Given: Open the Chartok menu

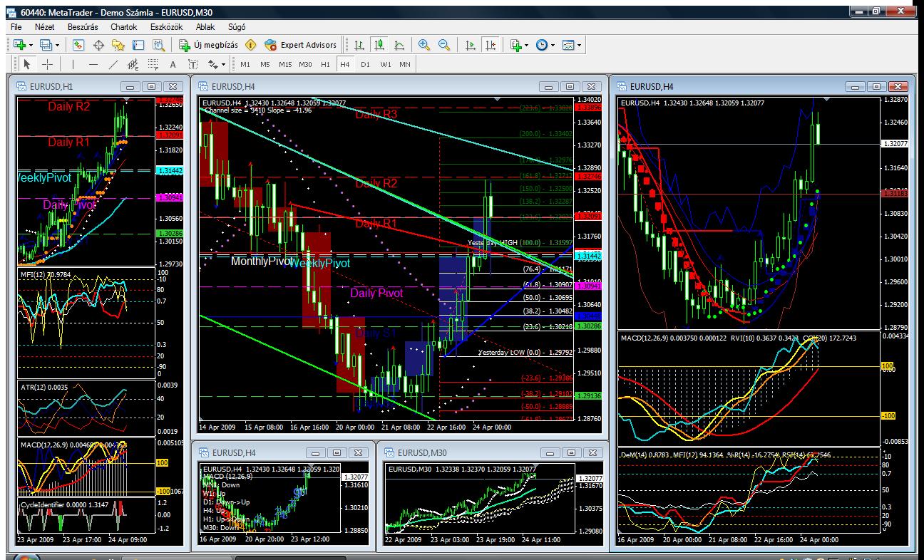Looking at the screenshot, I should click(x=123, y=26).
